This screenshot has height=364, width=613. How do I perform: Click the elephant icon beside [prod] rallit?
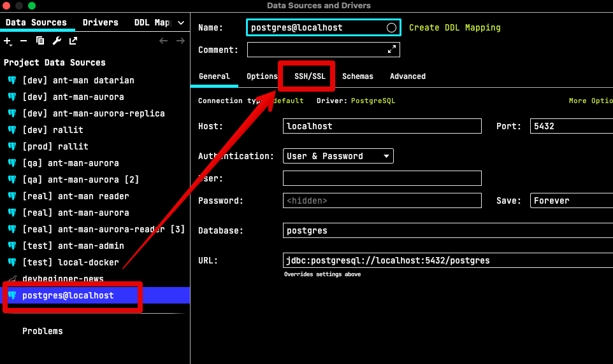[12, 146]
